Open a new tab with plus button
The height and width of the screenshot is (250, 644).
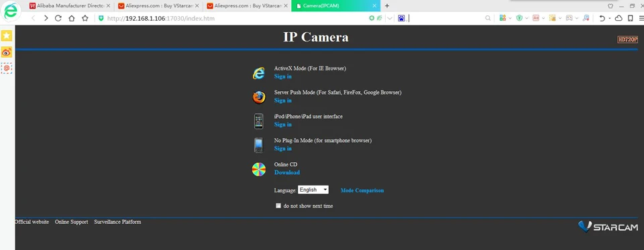tap(387, 6)
